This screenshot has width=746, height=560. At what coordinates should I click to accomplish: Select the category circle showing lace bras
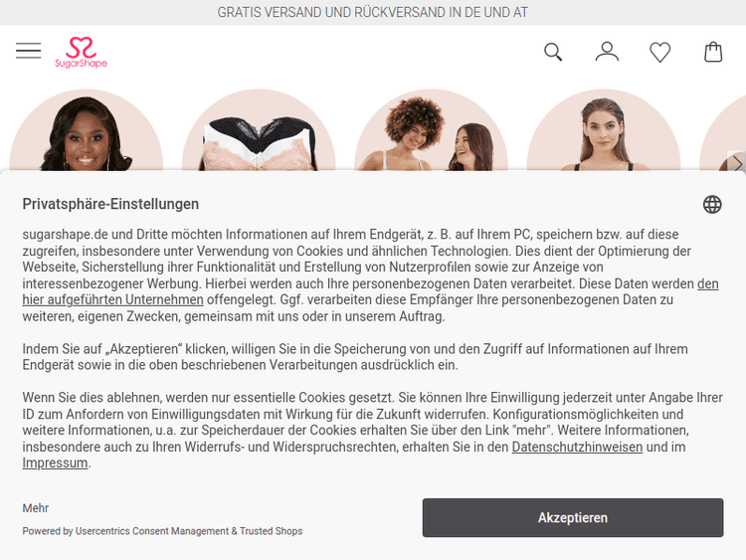tap(259, 130)
